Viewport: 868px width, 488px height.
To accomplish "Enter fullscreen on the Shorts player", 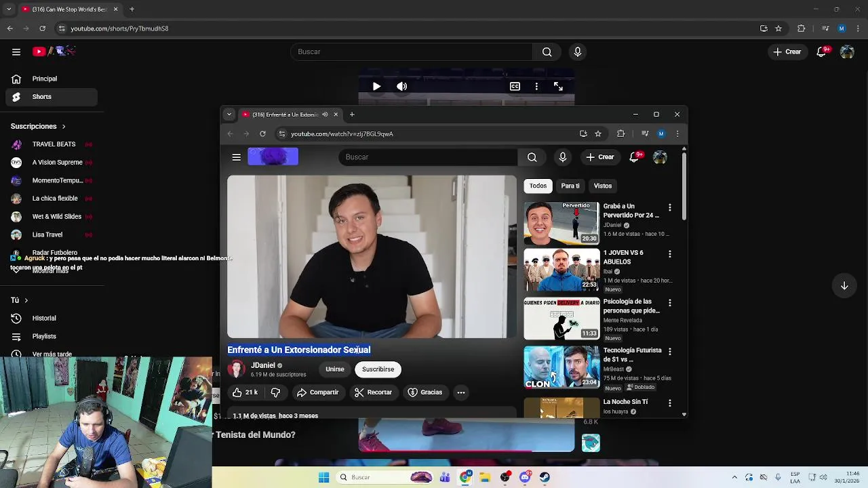I will (558, 86).
